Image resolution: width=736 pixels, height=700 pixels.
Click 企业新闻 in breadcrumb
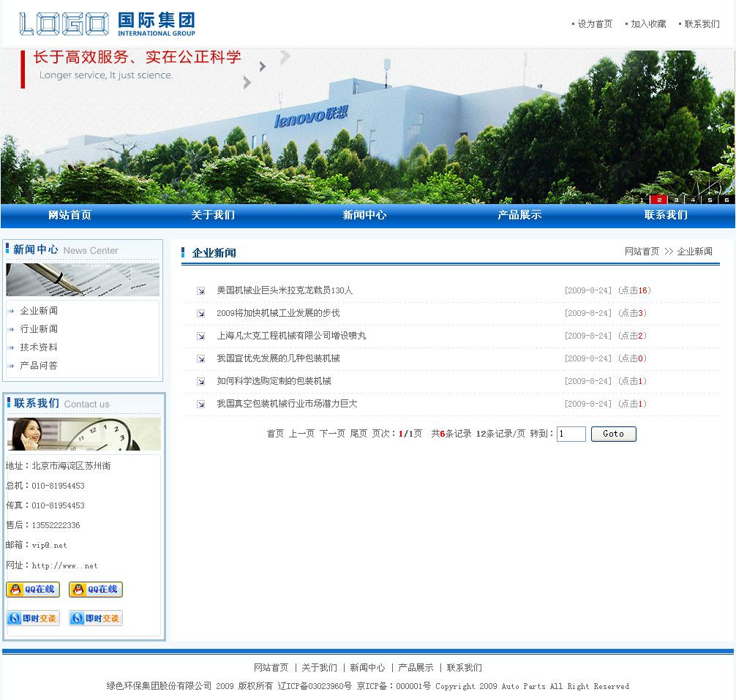point(695,252)
